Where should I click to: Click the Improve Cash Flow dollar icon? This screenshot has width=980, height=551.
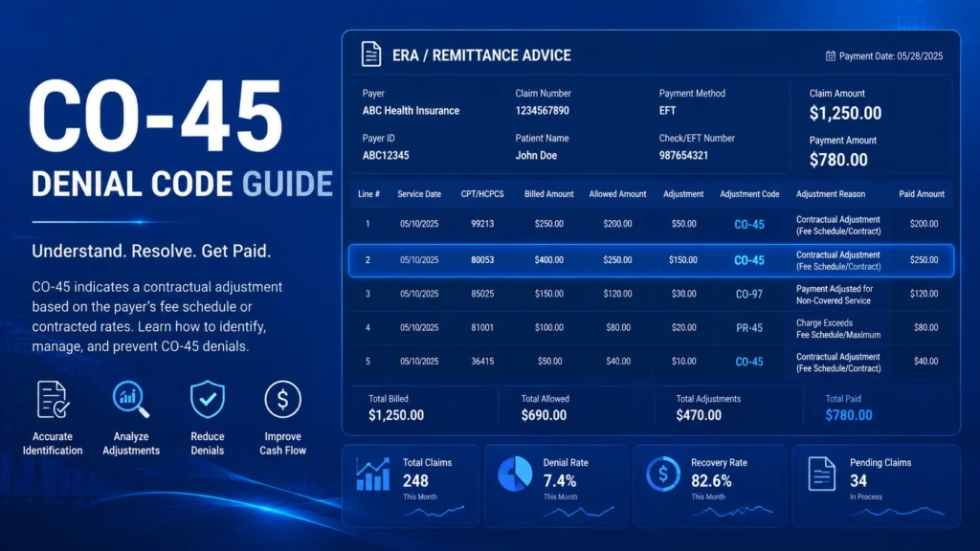(x=282, y=399)
